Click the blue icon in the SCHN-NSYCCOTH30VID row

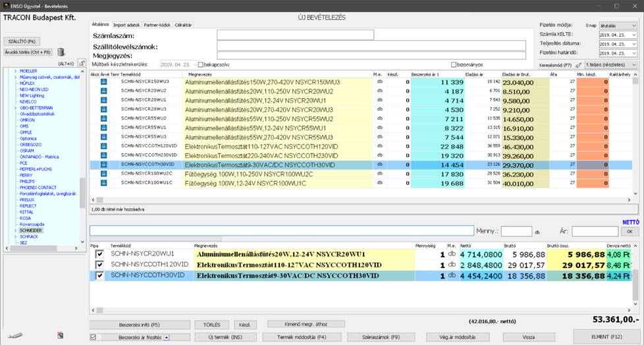pos(103,165)
